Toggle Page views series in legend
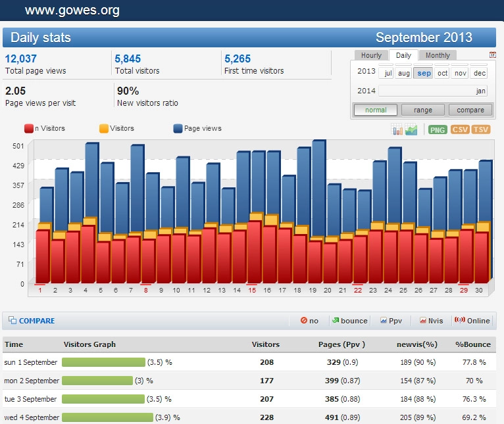Image resolution: width=504 pixels, height=424 pixels. 197,129
